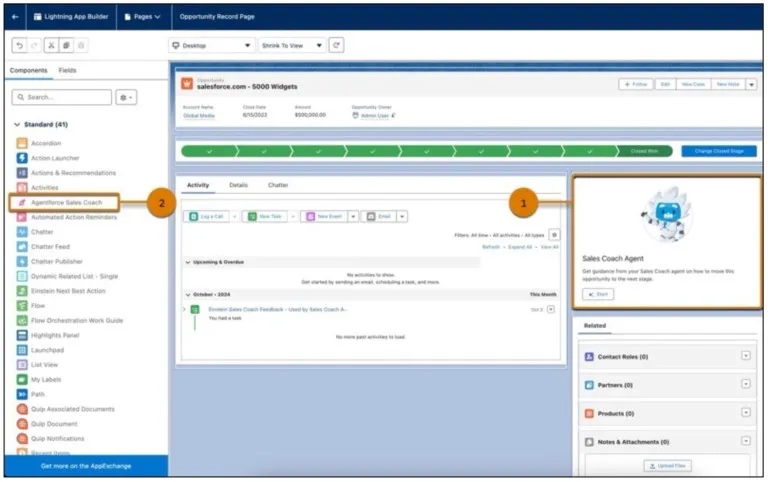Select the Agentforce Sales Coach component
This screenshot has height=482, width=768.
(x=64, y=202)
